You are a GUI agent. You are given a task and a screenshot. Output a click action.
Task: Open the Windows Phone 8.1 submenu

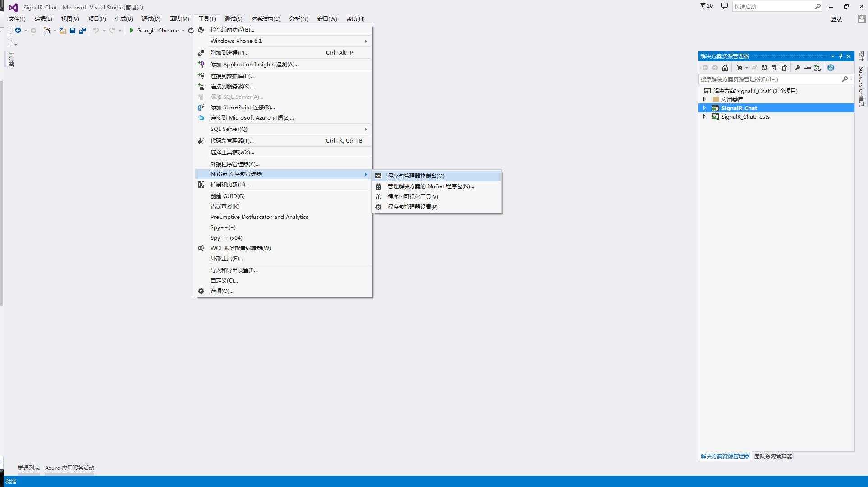coord(283,41)
